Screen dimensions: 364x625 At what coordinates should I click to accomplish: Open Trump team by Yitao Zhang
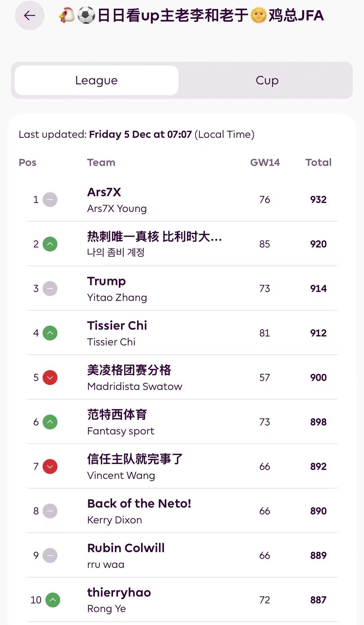(x=107, y=281)
